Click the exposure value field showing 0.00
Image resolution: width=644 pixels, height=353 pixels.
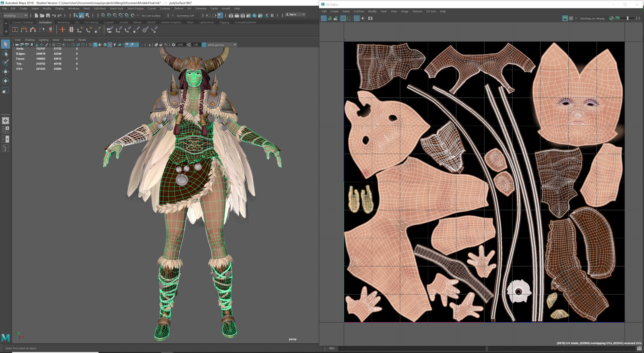180,45
